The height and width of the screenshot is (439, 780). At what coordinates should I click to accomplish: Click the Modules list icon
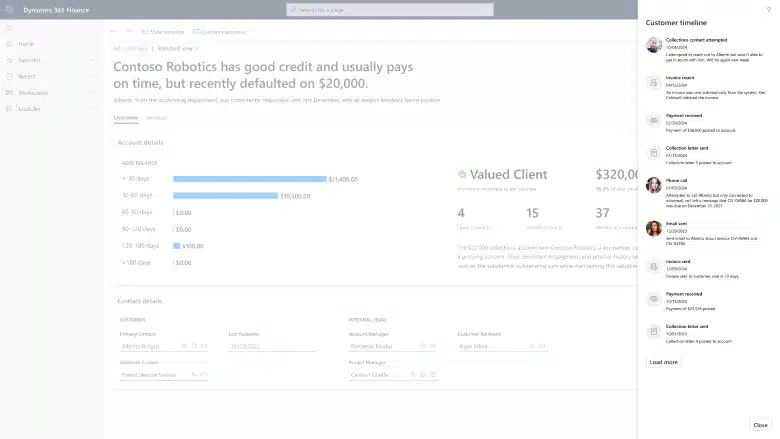pyautogui.click(x=9, y=109)
